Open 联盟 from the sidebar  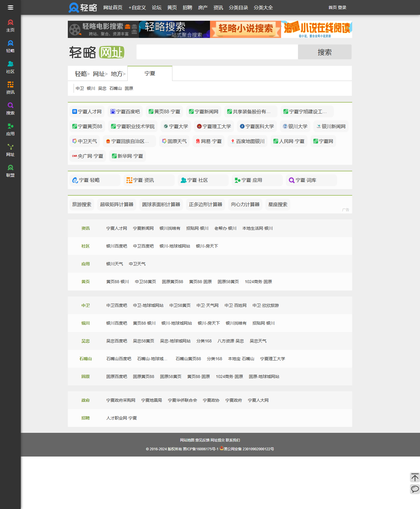click(10, 171)
